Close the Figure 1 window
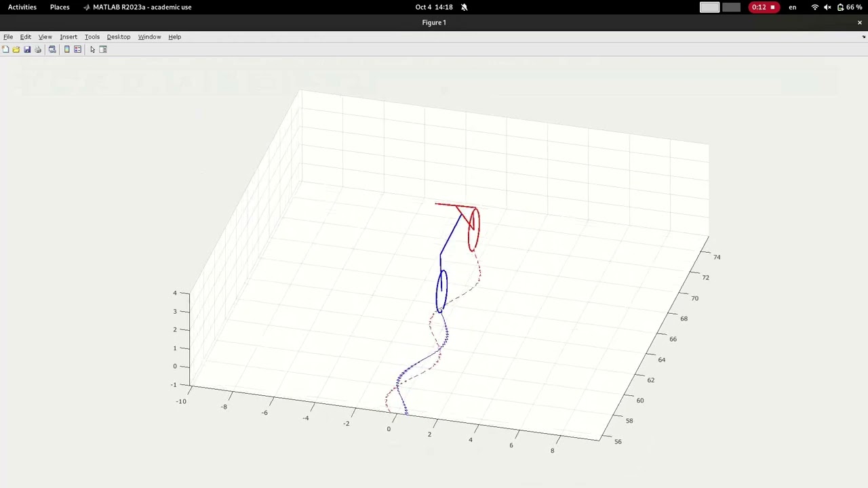Viewport: 868px width, 488px height. point(860,22)
